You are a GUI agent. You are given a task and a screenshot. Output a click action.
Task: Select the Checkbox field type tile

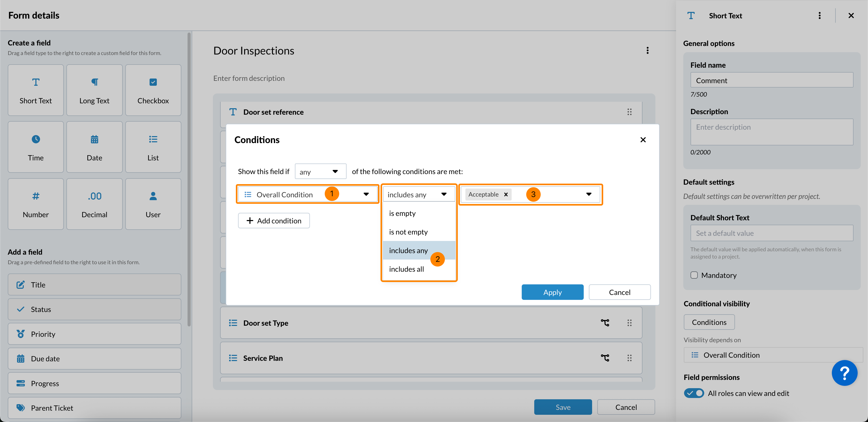(x=153, y=90)
